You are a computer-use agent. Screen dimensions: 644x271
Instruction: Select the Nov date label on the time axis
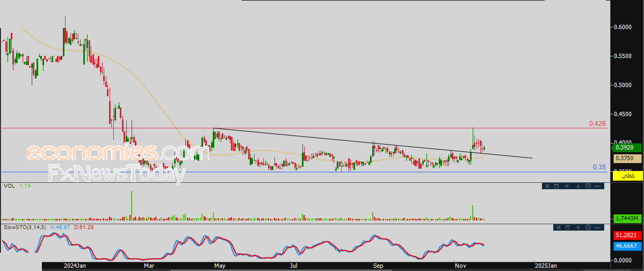(x=460, y=266)
